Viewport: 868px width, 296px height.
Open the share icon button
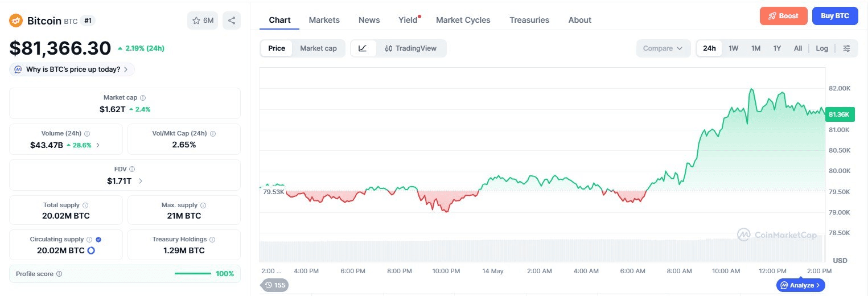click(232, 20)
